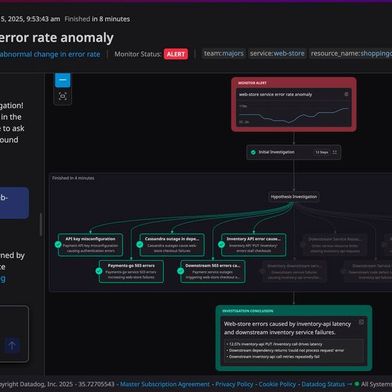Click the bullet 'Downstream inventory-api call retries repeatedly fail'
The image size is (392, 392).
(274, 357)
